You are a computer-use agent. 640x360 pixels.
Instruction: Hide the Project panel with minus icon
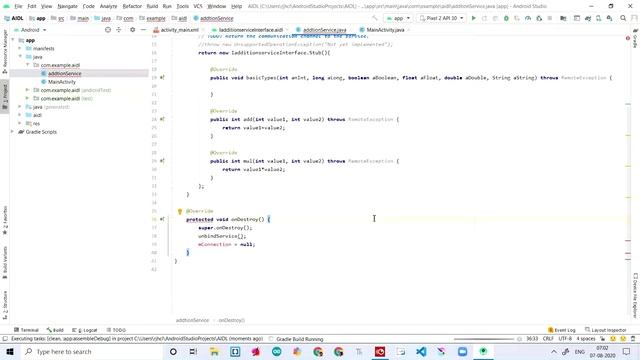143,30
